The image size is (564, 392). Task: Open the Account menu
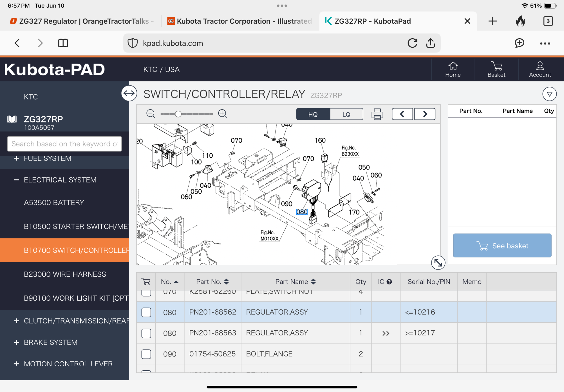click(x=540, y=70)
